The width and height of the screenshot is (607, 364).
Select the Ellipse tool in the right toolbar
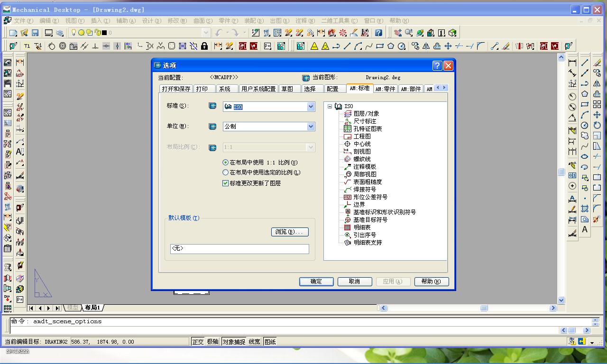pos(585,156)
